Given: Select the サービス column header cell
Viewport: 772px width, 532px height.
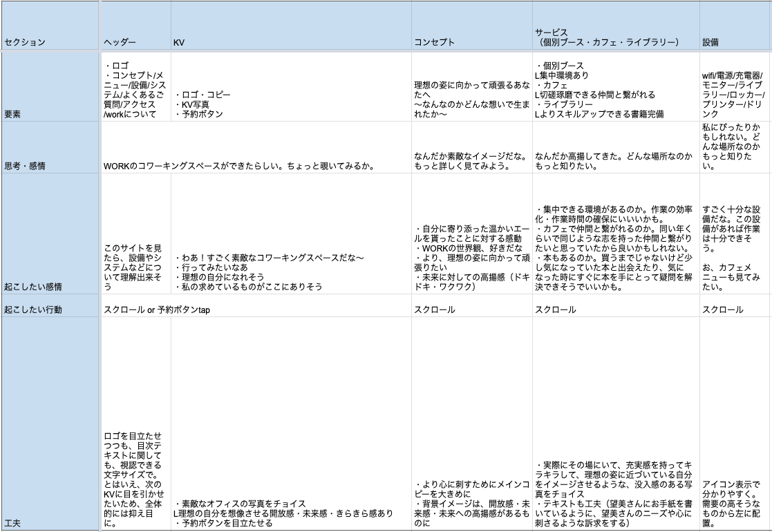Looking at the screenshot, I should click(x=615, y=28).
